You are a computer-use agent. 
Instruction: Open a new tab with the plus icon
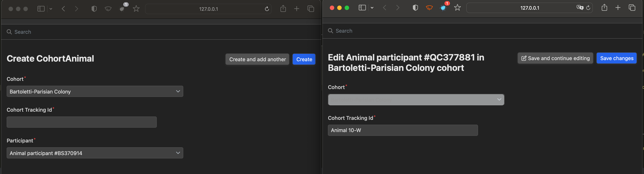(x=618, y=8)
